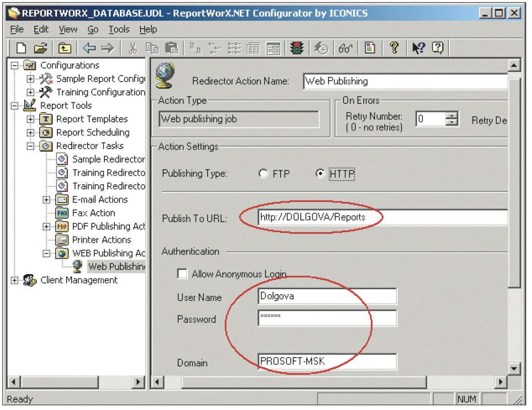Expand the Training Configuration node
Viewport: 532px width, 410px height.
30,92
